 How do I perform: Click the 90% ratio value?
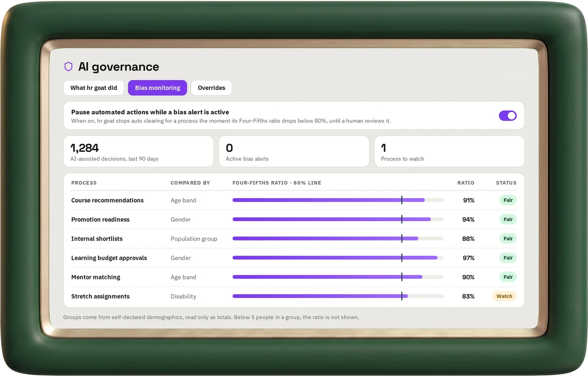tap(469, 277)
